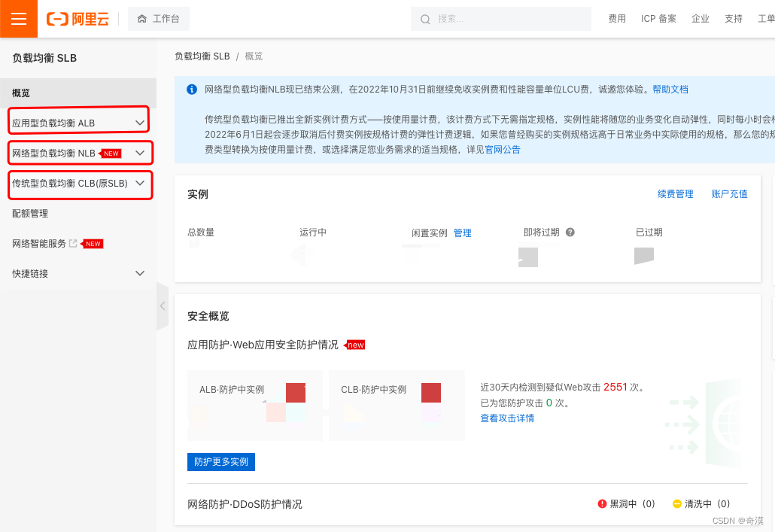Image resolution: width=775 pixels, height=532 pixels.
Task: Click the yellow 清洗中 status icon
Action: (x=677, y=504)
